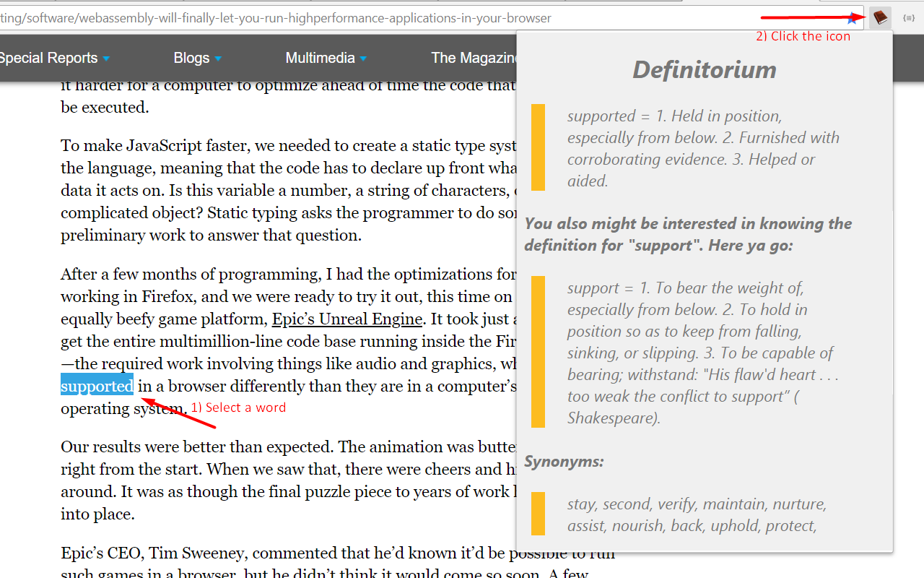Screen dimensions: 924x578
Task: Expand the Multimedia dropdown arrow
Action: tap(363, 59)
